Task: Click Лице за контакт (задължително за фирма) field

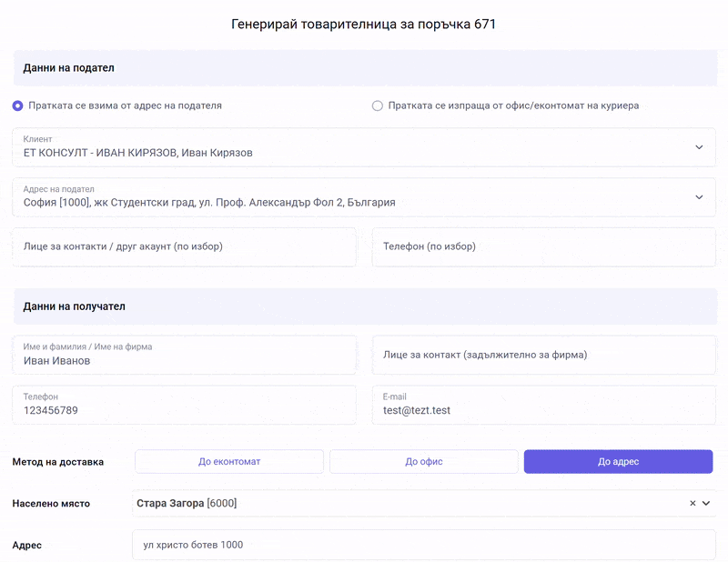Action: click(x=543, y=355)
